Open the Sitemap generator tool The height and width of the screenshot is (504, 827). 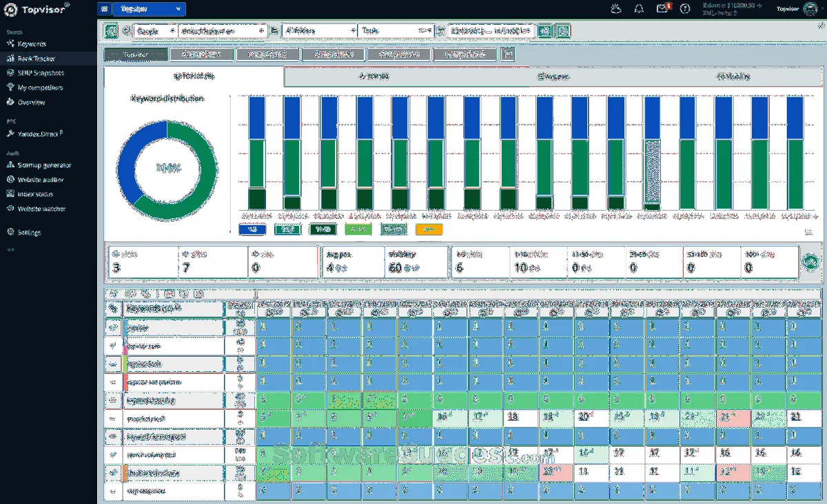[44, 165]
